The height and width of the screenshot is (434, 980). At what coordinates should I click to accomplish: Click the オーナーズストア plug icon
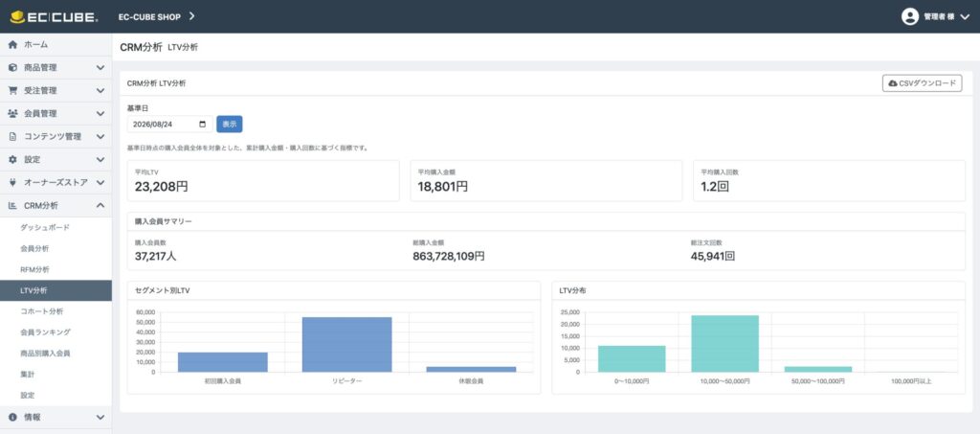12,183
